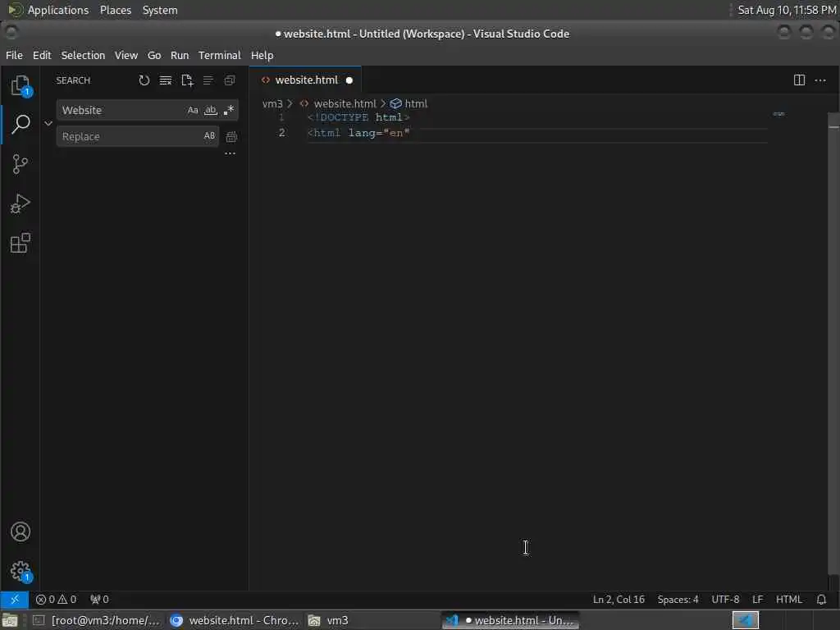Image resolution: width=840 pixels, height=630 pixels.
Task: Open the Source Control view
Action: point(21,164)
